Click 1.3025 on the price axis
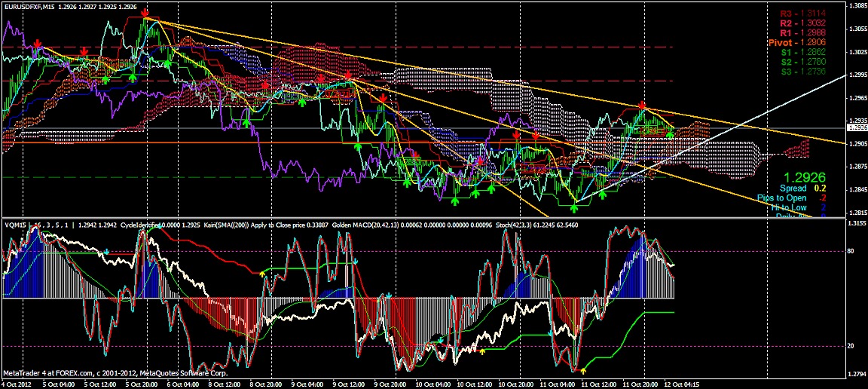The height and width of the screenshot is (389, 868). pos(857,52)
